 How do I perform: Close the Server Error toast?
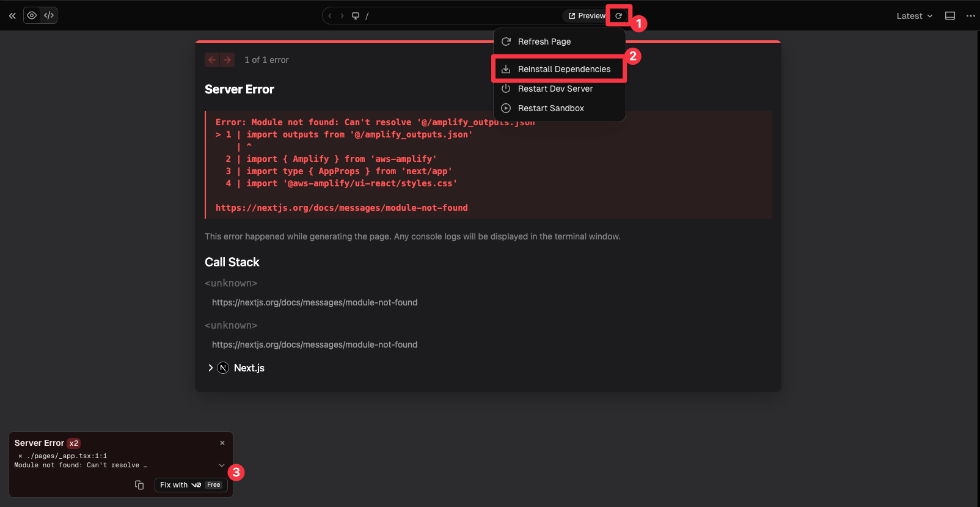pos(222,443)
